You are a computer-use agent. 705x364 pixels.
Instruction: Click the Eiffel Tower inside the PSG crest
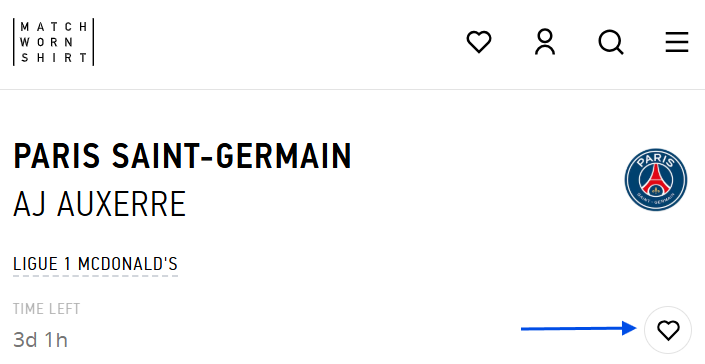point(656,179)
